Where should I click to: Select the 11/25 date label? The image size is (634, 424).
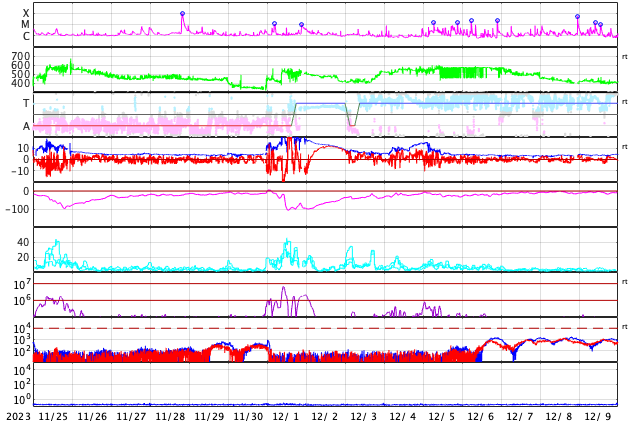pos(53,417)
